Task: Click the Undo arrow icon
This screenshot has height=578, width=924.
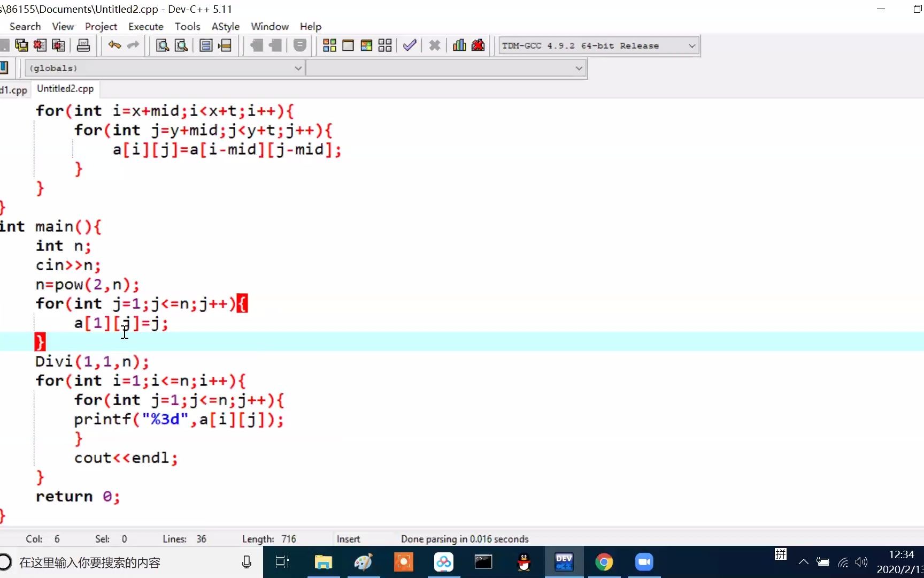Action: [114, 45]
